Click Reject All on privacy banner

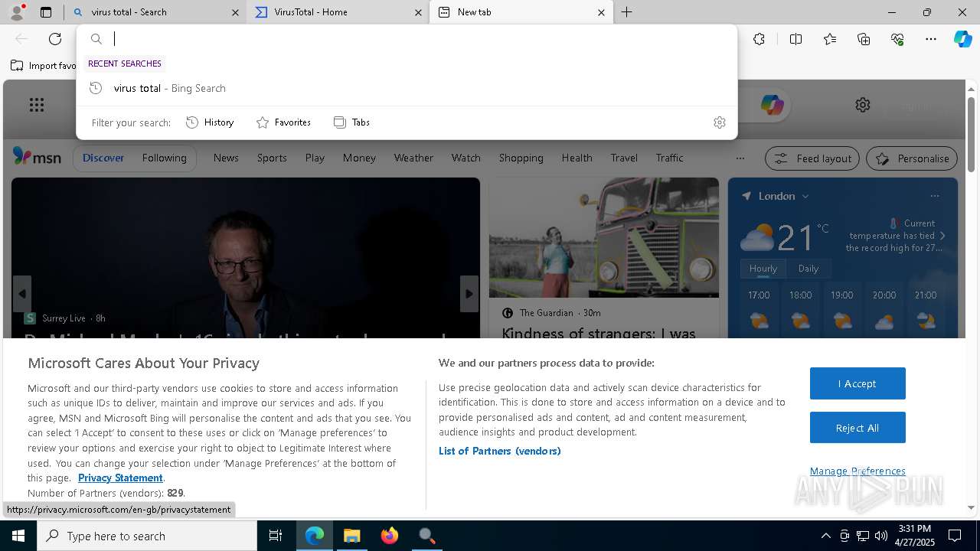(857, 428)
